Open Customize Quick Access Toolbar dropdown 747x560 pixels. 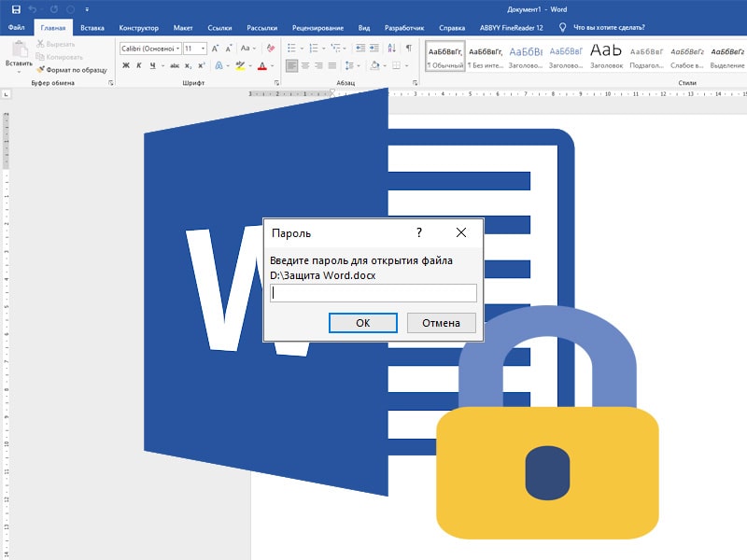point(87,9)
